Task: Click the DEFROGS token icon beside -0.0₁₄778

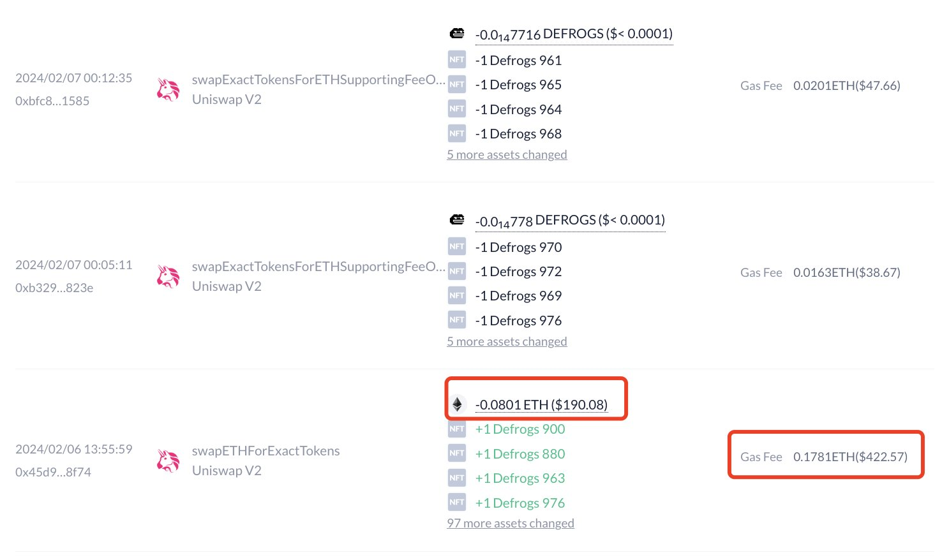Action: [457, 220]
